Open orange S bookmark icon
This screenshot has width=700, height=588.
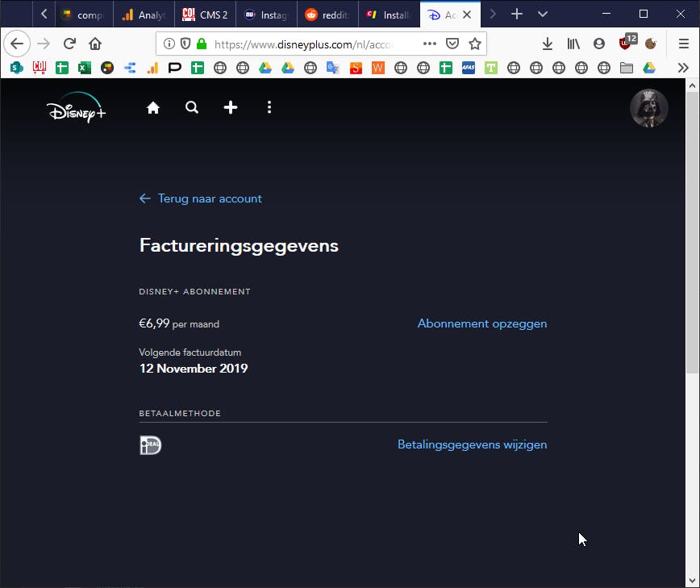[x=356, y=68]
